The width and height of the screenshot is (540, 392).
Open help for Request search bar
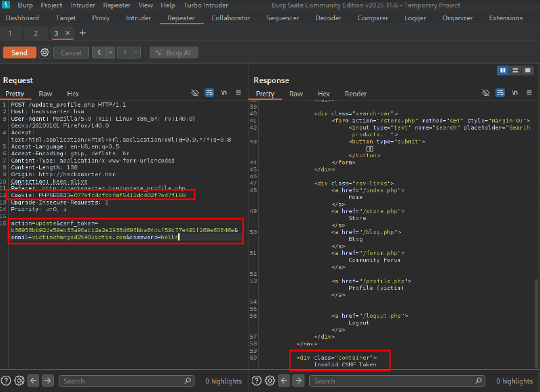[6, 381]
